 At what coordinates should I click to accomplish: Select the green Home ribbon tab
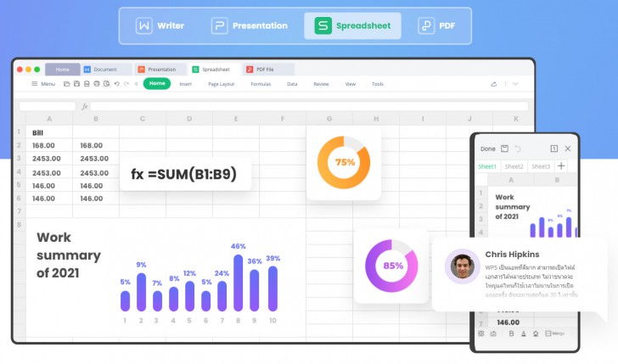157,83
